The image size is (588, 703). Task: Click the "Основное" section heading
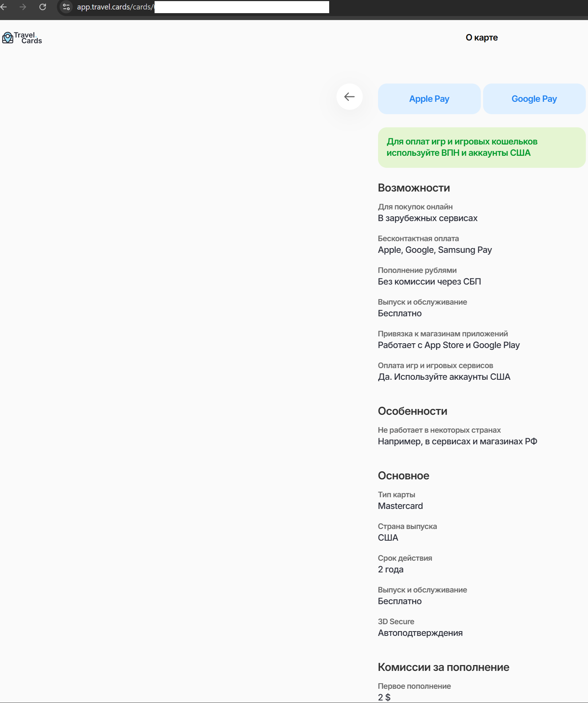[403, 476]
